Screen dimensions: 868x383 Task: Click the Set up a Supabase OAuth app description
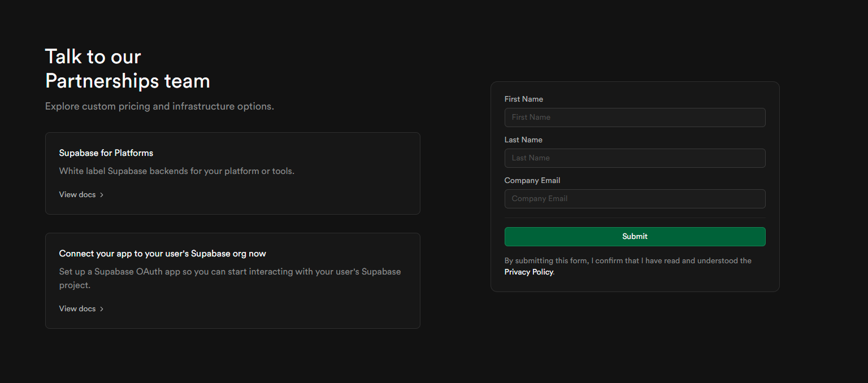229,272
